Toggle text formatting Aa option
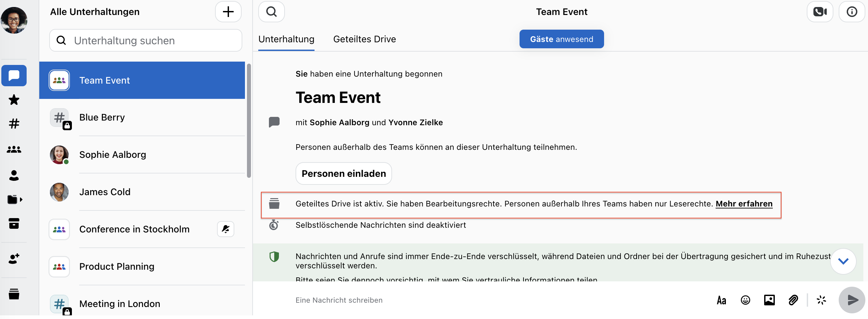Screen dimensions: 868x319 (x=721, y=300)
